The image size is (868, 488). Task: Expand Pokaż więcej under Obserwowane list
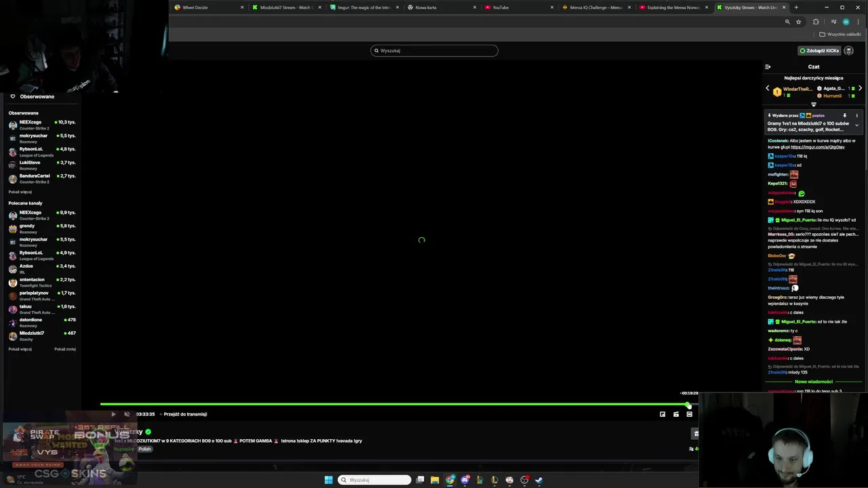[x=20, y=192]
